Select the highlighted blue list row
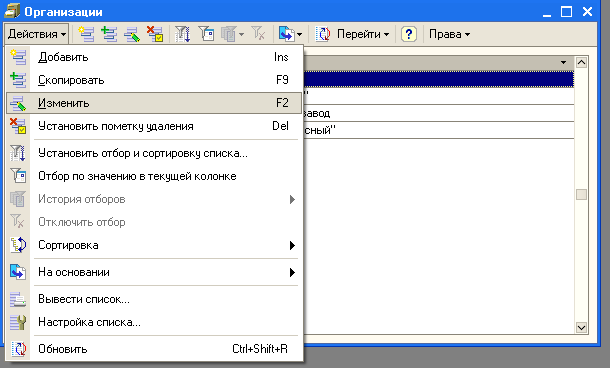Image resolution: width=610 pixels, height=368 pixels. click(x=438, y=79)
